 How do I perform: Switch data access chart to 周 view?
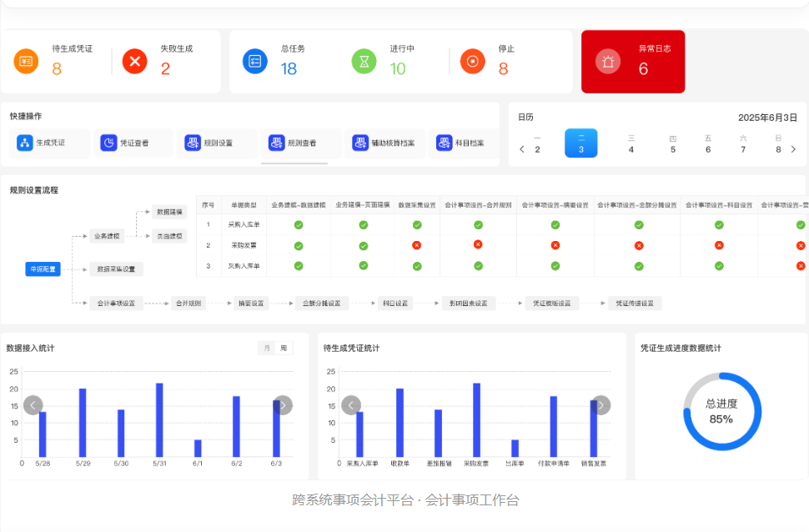[284, 349]
